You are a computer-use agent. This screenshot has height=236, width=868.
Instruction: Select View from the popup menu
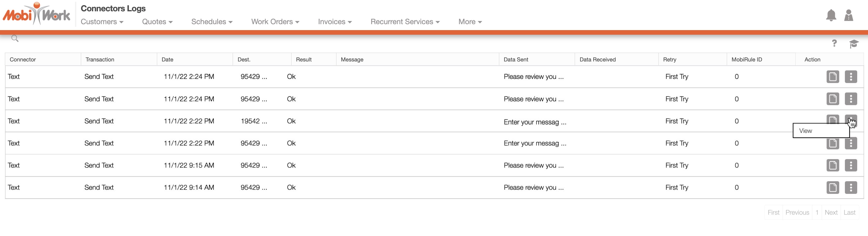tap(806, 131)
